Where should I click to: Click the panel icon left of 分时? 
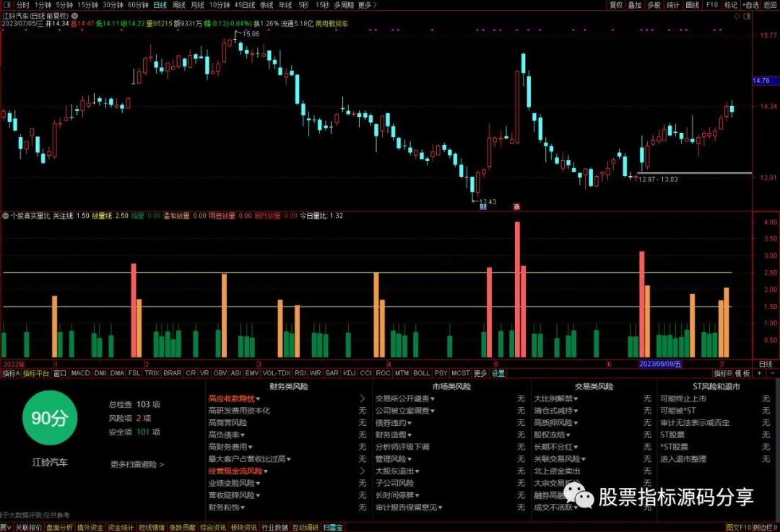point(7,4)
